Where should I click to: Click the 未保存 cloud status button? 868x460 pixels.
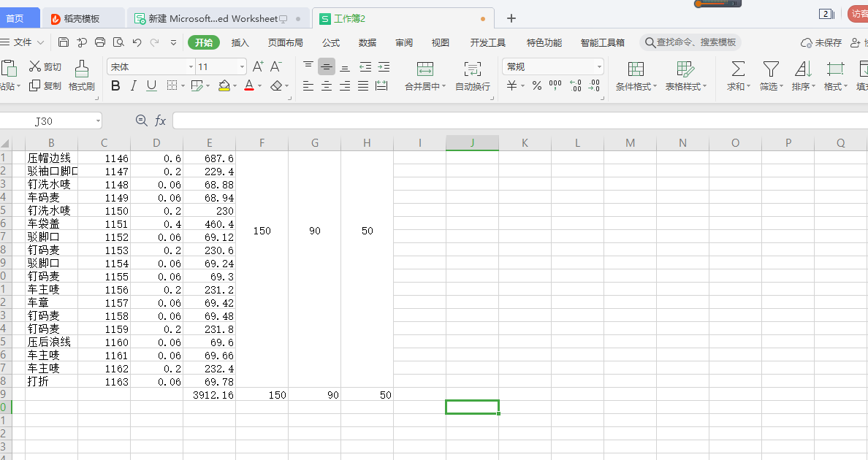(821, 42)
